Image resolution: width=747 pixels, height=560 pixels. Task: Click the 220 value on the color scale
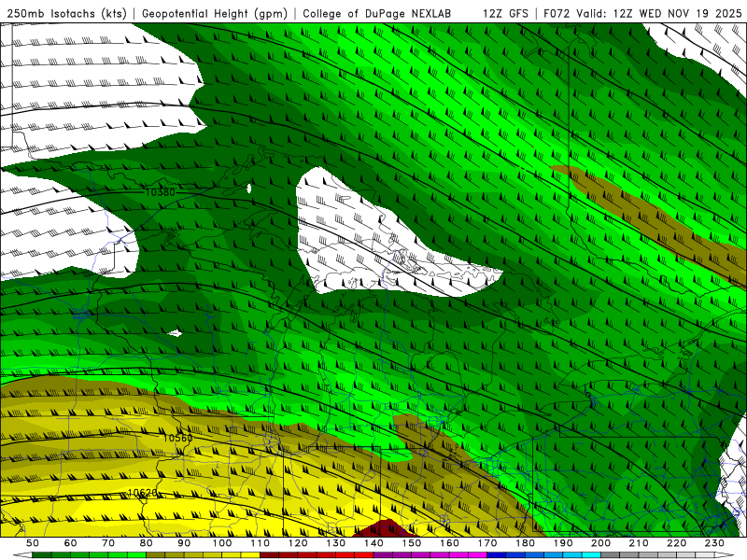point(676,543)
